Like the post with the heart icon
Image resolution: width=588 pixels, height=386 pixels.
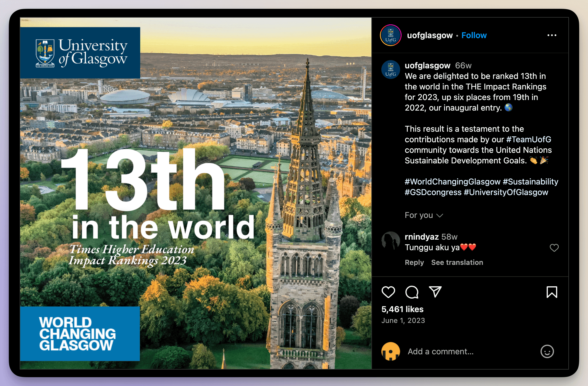[388, 292]
